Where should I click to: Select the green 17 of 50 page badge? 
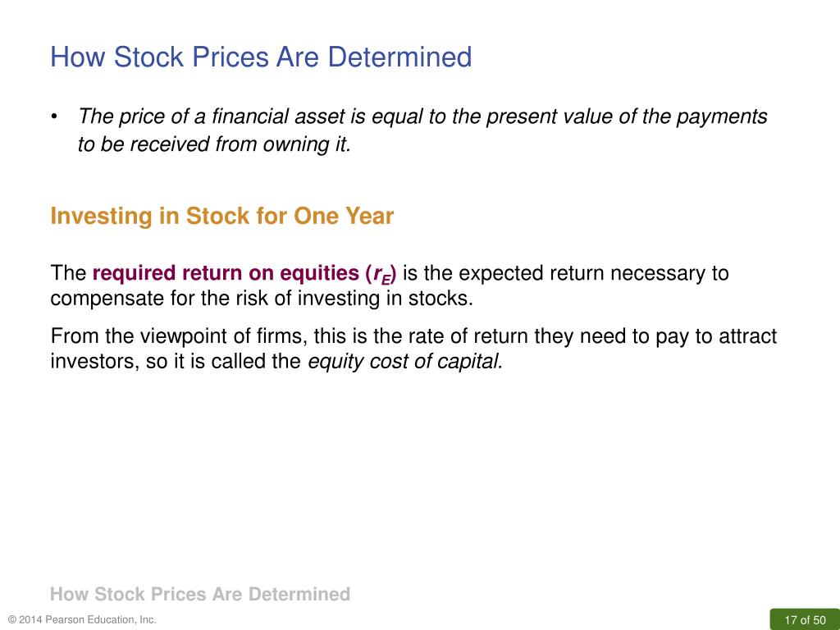tap(805, 619)
